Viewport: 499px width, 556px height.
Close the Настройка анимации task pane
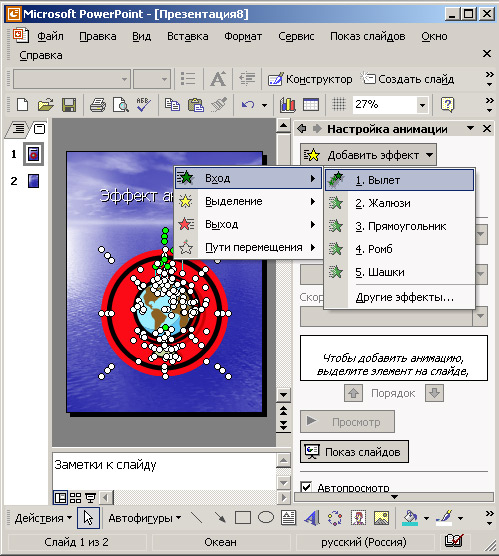point(487,128)
